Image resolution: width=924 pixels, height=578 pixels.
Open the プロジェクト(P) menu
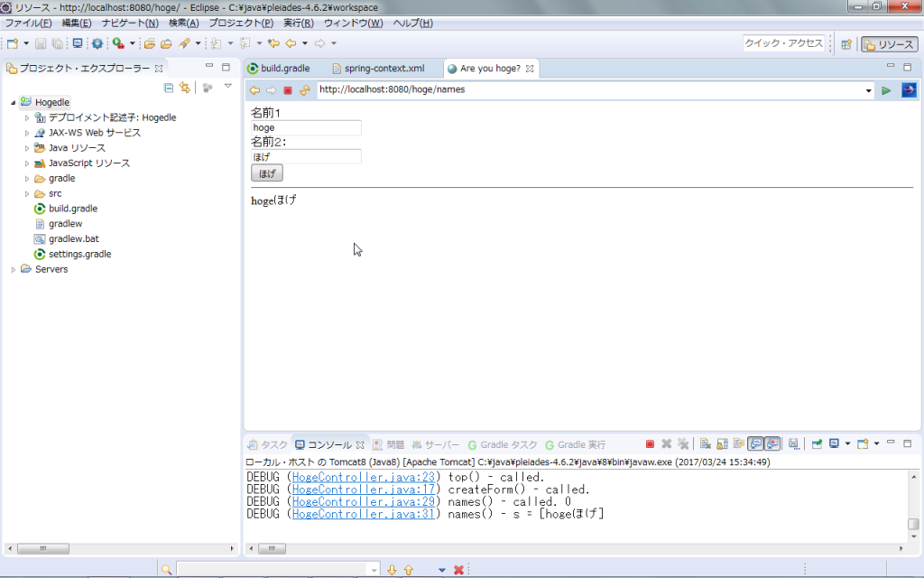pyautogui.click(x=241, y=23)
